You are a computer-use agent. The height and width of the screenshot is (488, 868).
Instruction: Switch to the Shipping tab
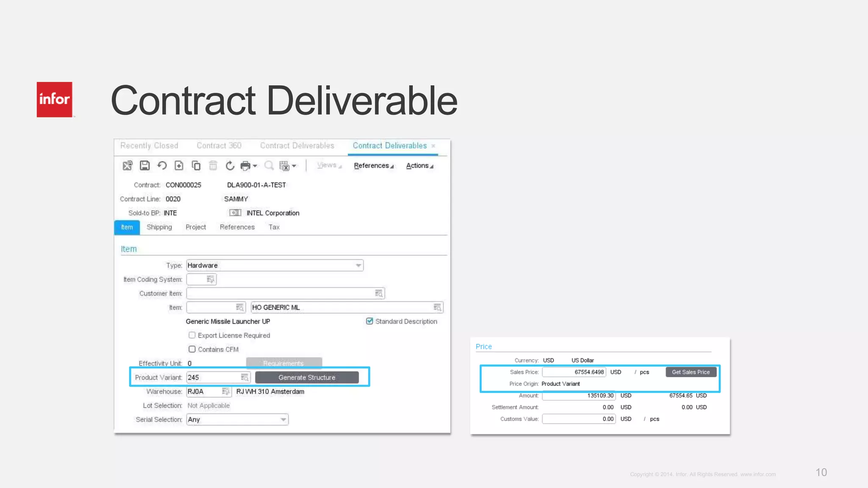[159, 227]
